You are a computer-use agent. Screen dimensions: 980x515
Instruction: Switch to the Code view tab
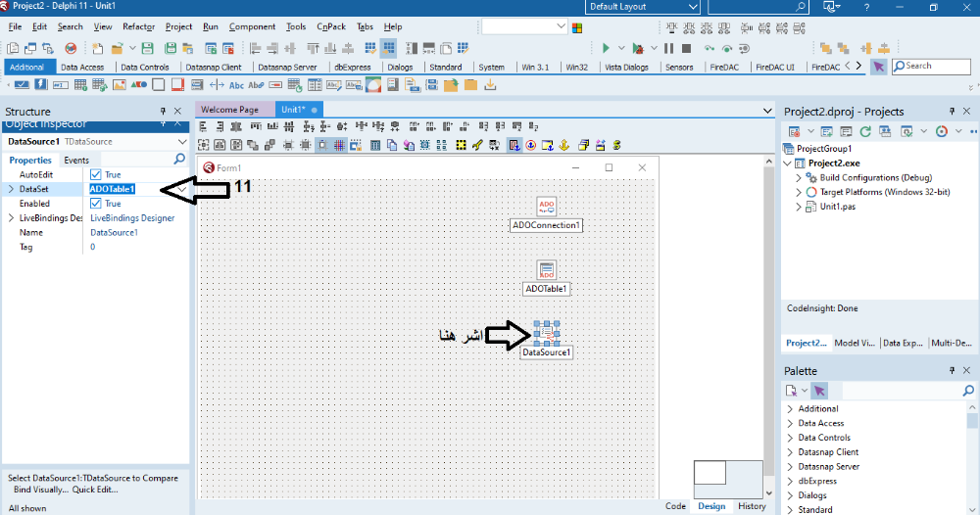[675, 505]
